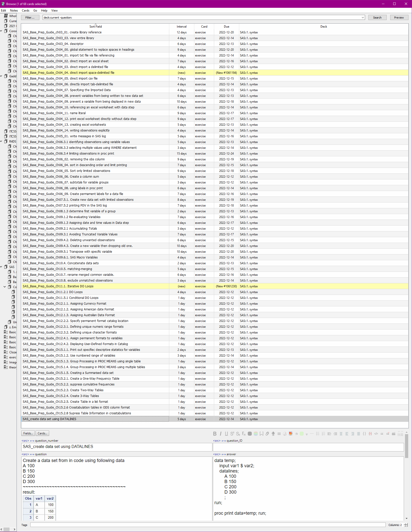Click the Search button
The image size is (412, 532).
pyautogui.click(x=377, y=18)
